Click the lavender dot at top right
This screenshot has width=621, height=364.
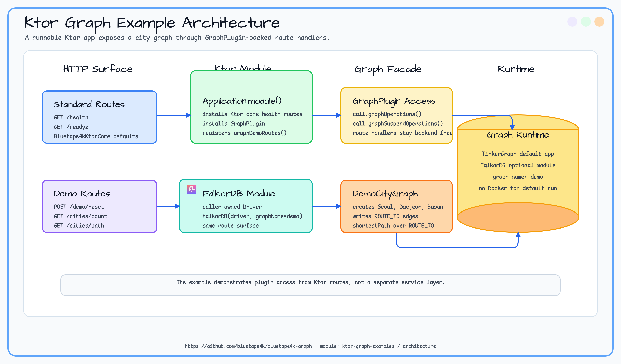tap(572, 21)
